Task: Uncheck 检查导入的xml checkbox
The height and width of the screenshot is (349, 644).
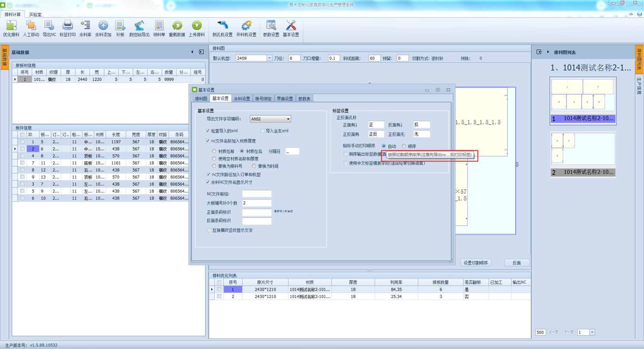Action: coord(208,131)
